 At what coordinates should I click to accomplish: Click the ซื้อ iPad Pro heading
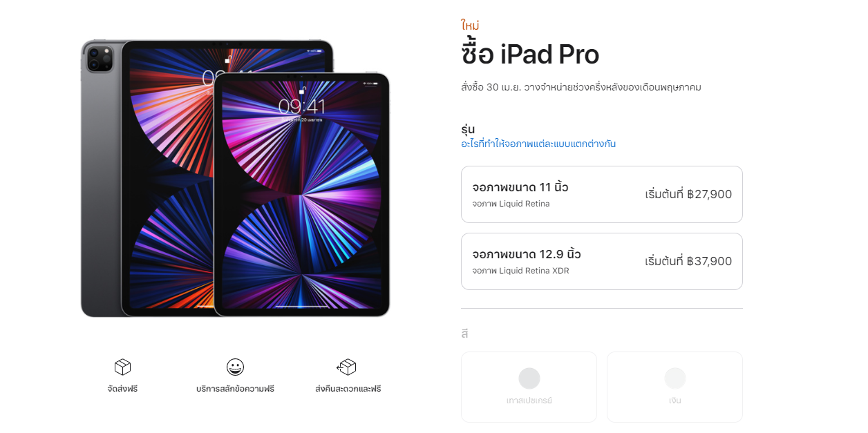click(530, 54)
